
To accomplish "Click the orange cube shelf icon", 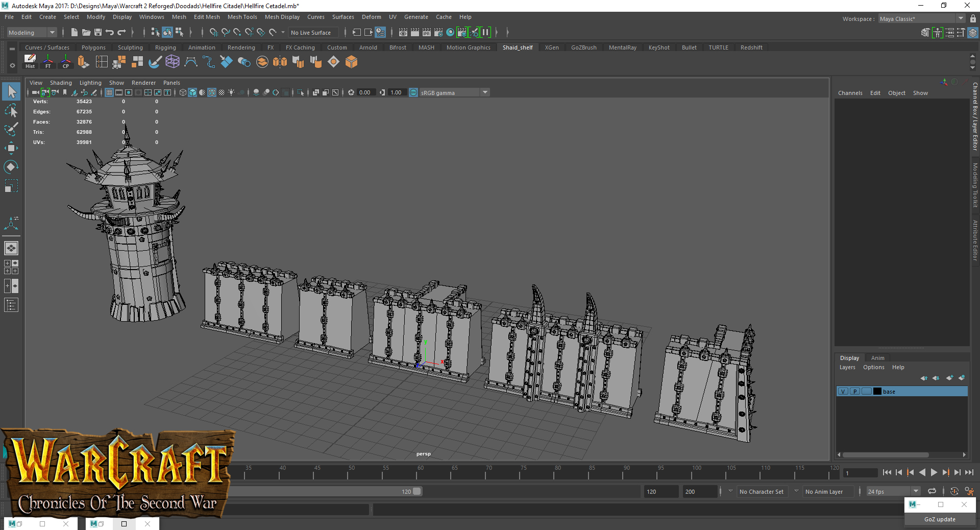I will pyautogui.click(x=351, y=62).
